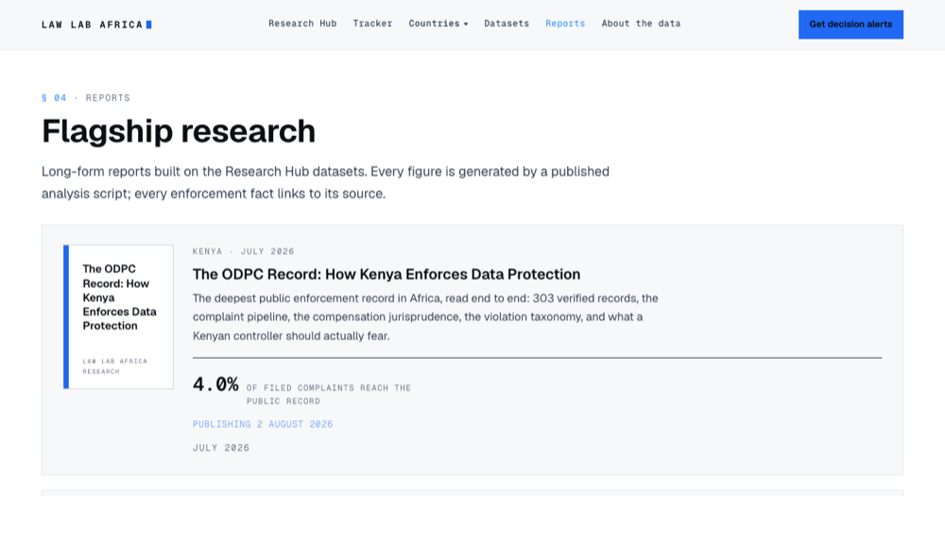Go to the Tracker page

(x=372, y=24)
